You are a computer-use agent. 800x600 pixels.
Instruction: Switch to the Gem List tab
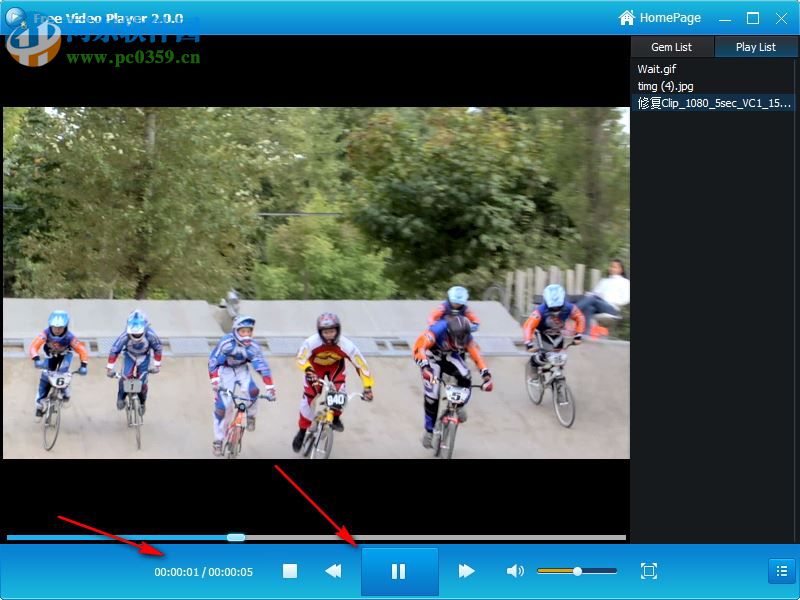(670, 46)
